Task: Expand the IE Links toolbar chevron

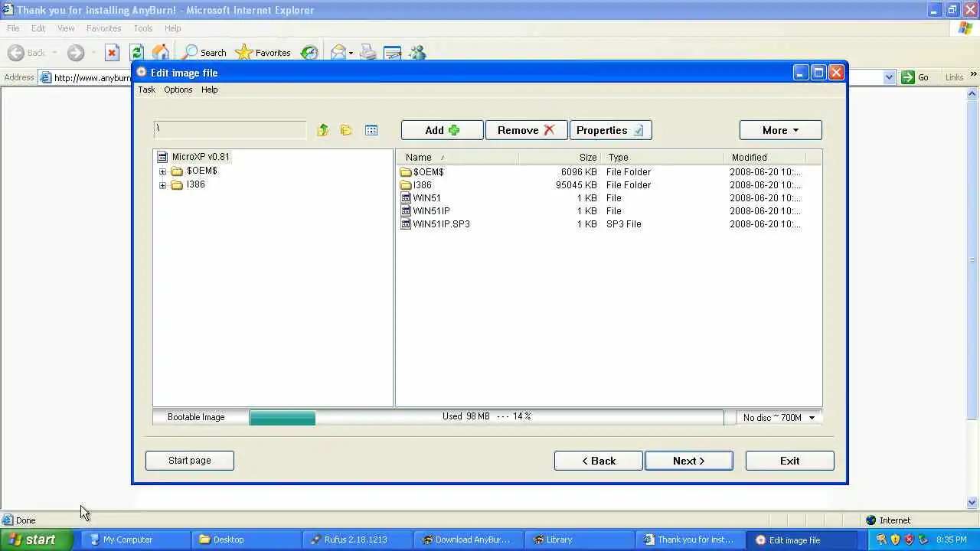Action: (x=974, y=75)
